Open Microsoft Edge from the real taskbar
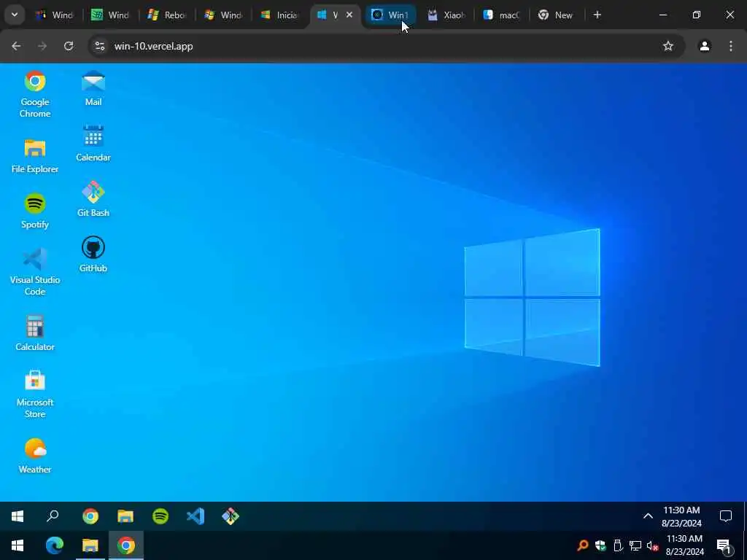 point(54,545)
